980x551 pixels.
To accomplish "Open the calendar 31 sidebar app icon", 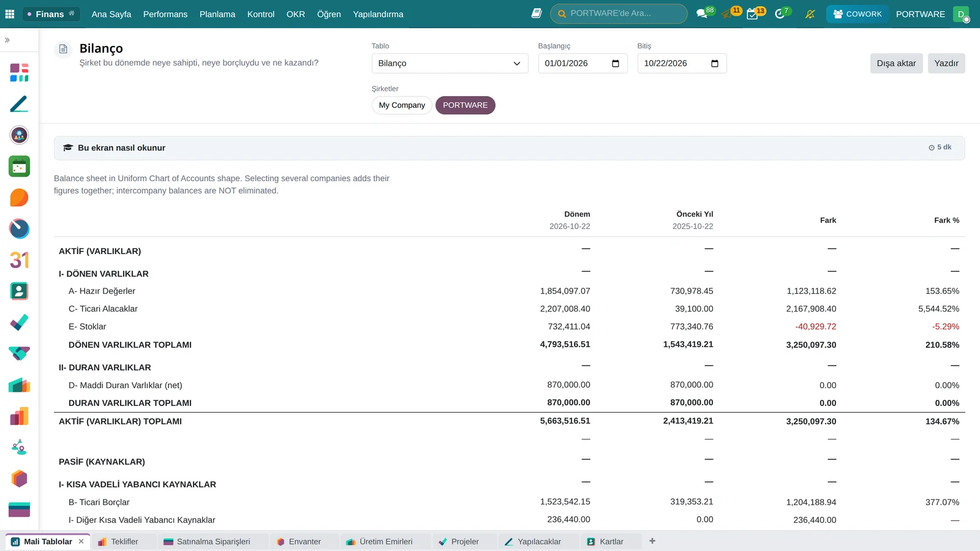I will [19, 260].
